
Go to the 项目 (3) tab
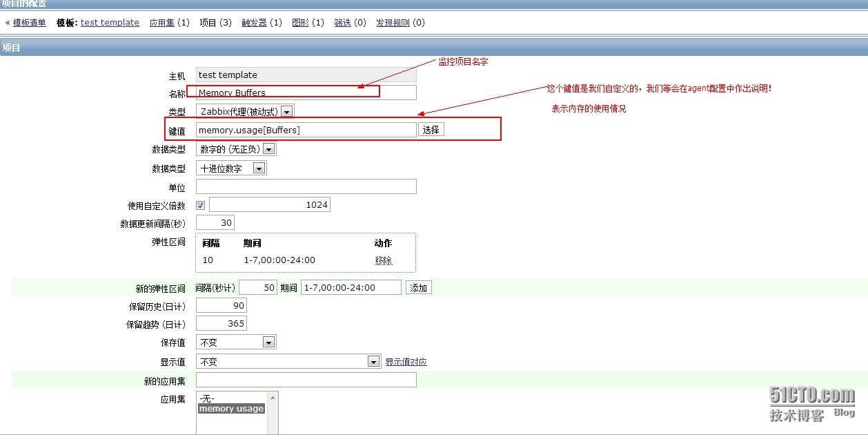tap(216, 23)
